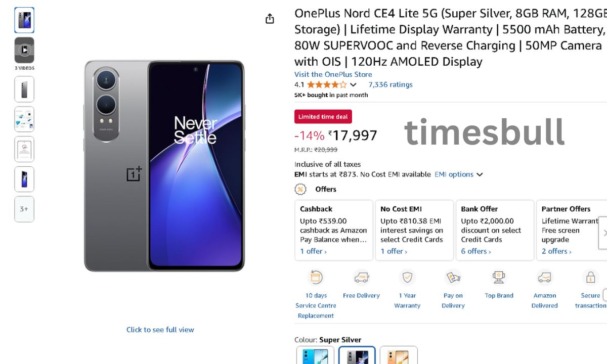Screen dimensions: 607x364
Task: Open the 3 videos thumbnail
Action: pyautogui.click(x=24, y=50)
